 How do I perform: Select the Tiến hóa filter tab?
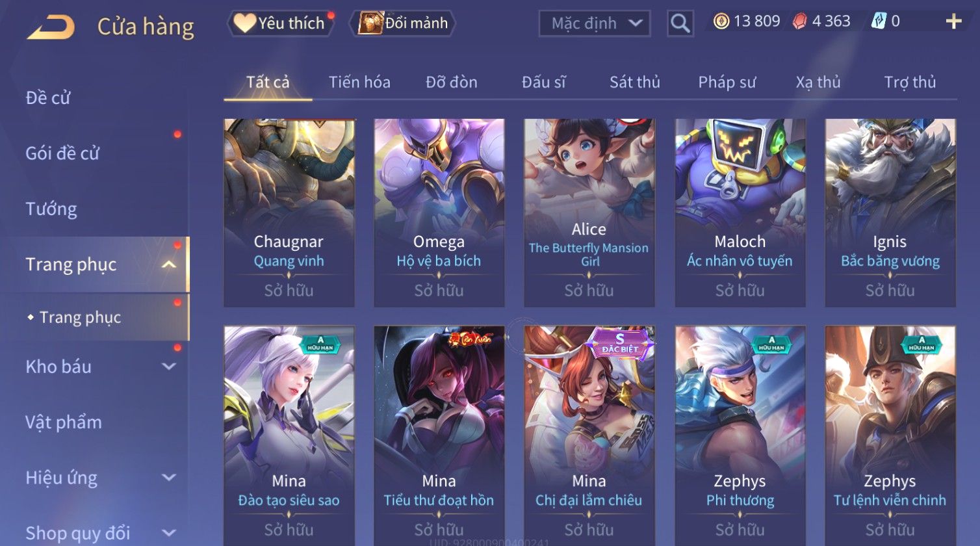coord(359,82)
